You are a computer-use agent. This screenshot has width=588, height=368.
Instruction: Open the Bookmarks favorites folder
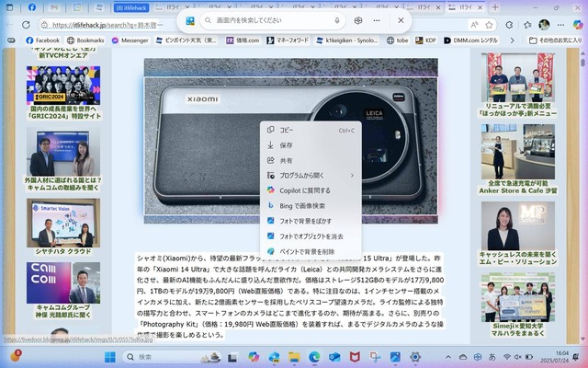(x=85, y=40)
